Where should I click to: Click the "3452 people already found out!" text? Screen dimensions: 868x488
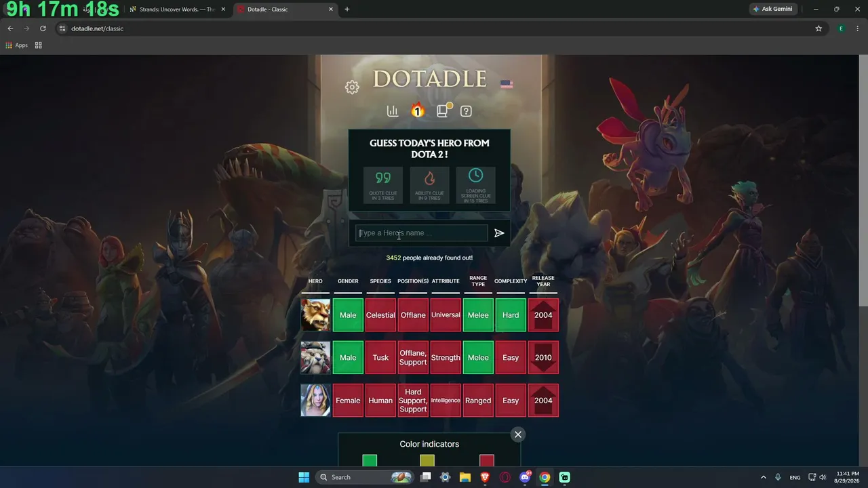coord(429,258)
